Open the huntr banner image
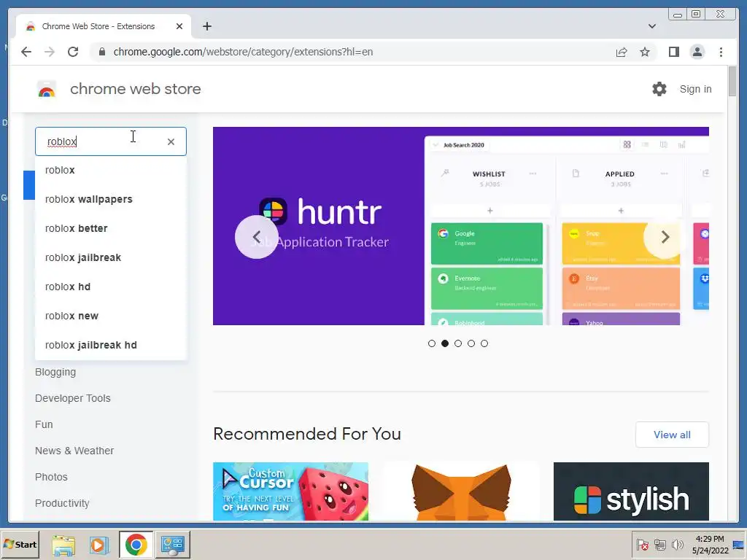 click(461, 226)
